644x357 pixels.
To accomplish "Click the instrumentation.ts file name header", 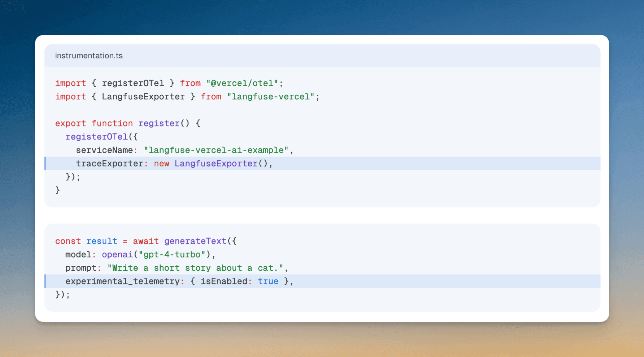I will tap(89, 56).
